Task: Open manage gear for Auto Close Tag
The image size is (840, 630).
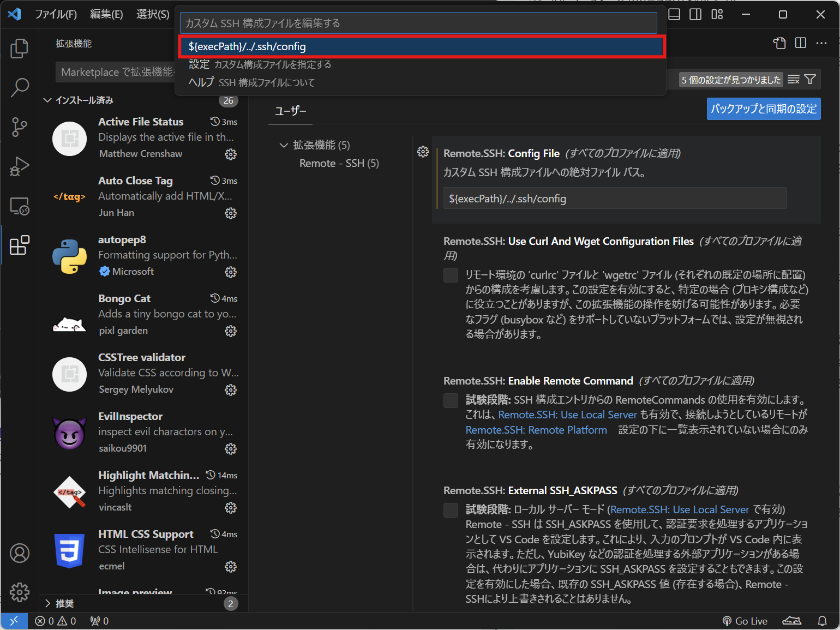Action: click(231, 213)
